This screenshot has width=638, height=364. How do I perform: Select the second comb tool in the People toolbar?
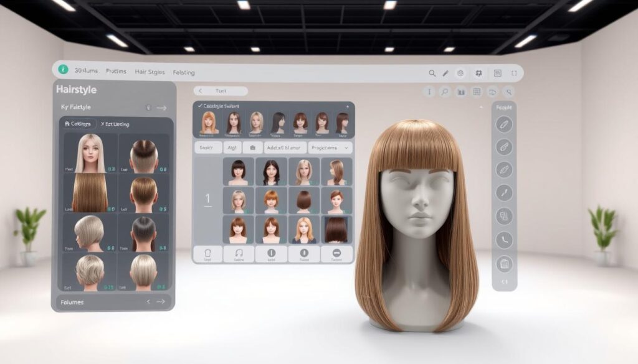point(504,147)
